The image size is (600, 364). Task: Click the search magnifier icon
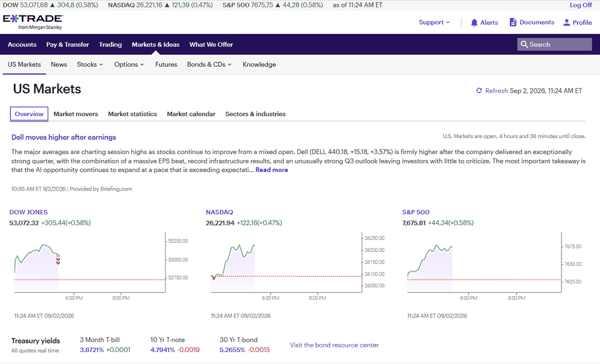pos(524,45)
